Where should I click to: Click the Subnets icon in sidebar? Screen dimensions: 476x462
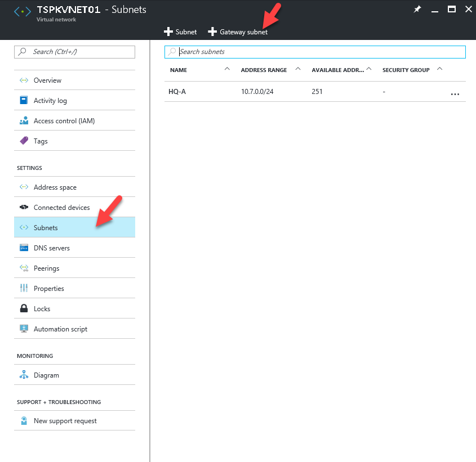tap(24, 227)
